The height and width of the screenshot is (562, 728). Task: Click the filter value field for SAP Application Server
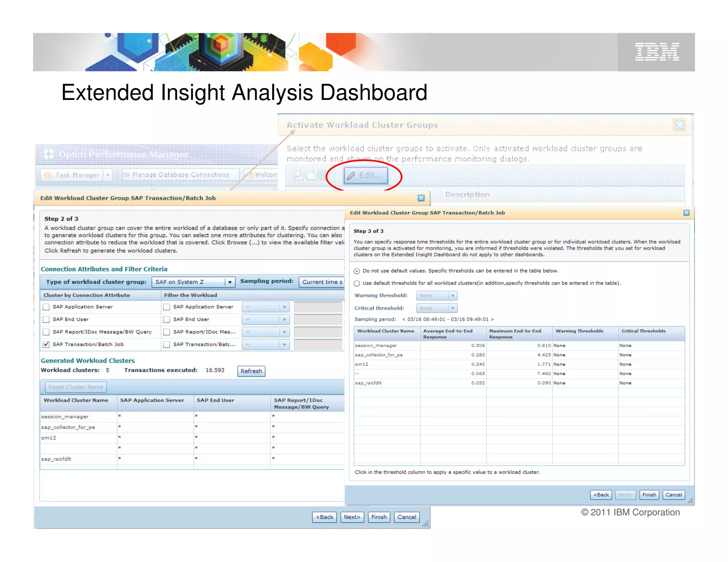coord(318,307)
